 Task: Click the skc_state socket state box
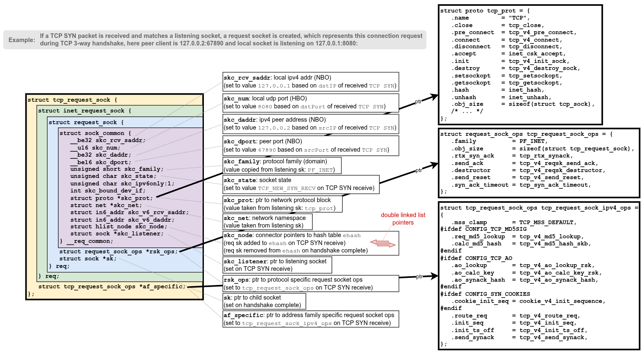click(301, 184)
